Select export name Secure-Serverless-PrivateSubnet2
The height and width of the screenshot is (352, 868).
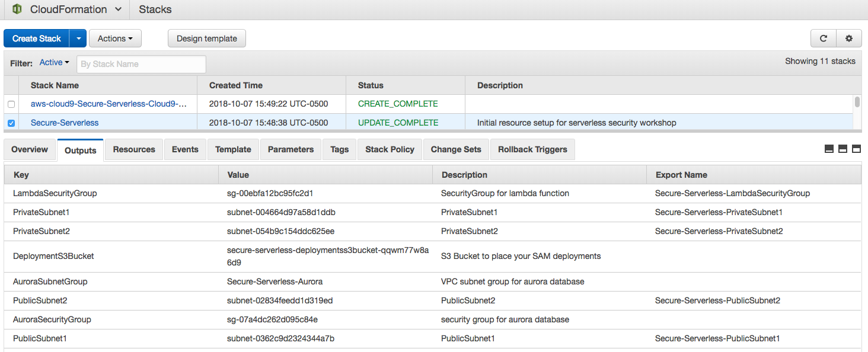pos(719,231)
